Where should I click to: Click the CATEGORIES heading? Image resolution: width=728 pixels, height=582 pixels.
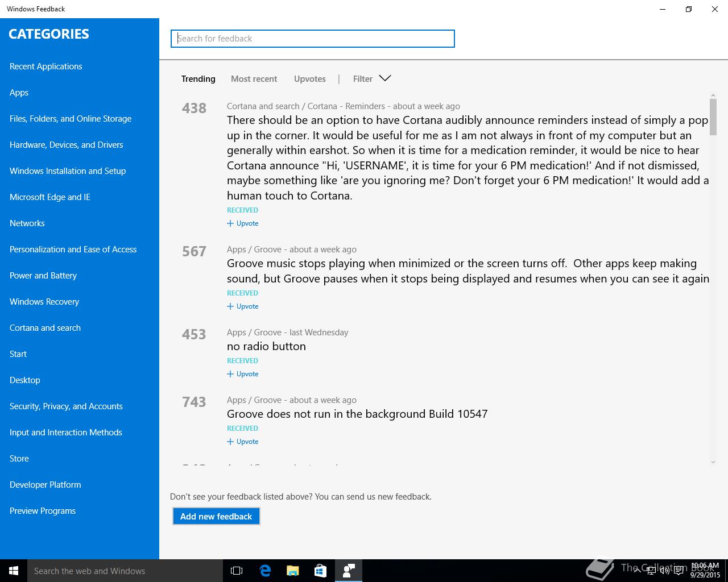pyautogui.click(x=49, y=34)
